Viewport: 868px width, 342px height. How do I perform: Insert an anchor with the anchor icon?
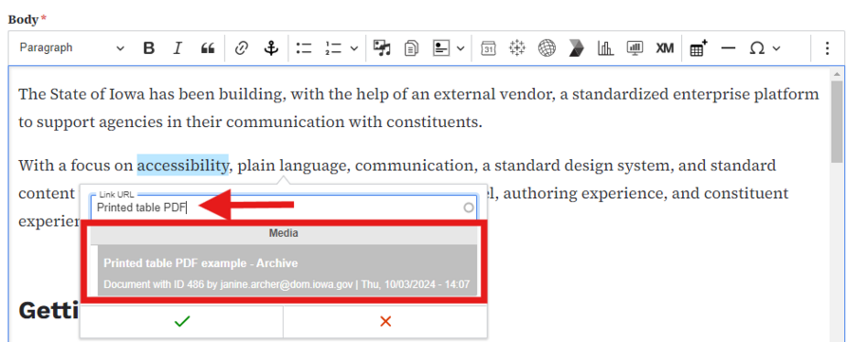coord(270,48)
